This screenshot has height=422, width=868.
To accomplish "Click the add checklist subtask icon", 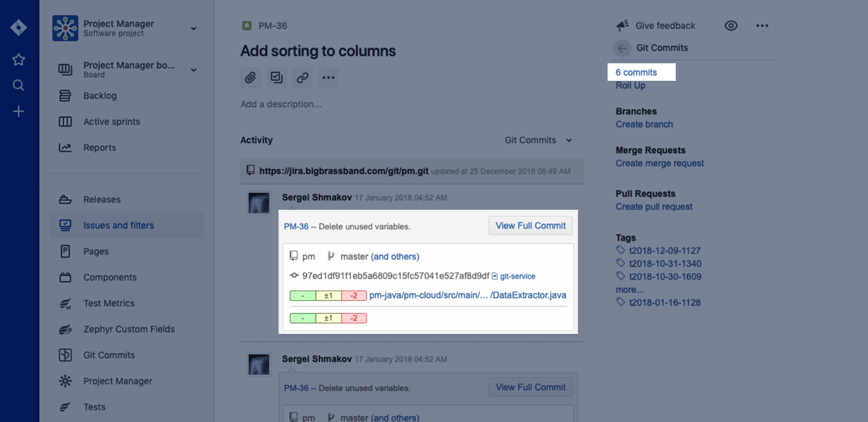I will (277, 77).
